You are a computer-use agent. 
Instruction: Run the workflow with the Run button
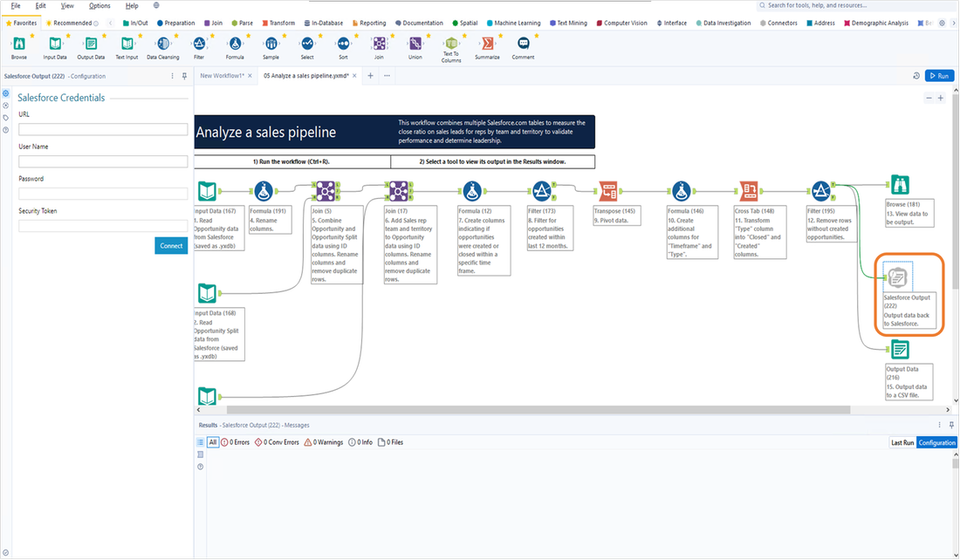[x=938, y=75]
